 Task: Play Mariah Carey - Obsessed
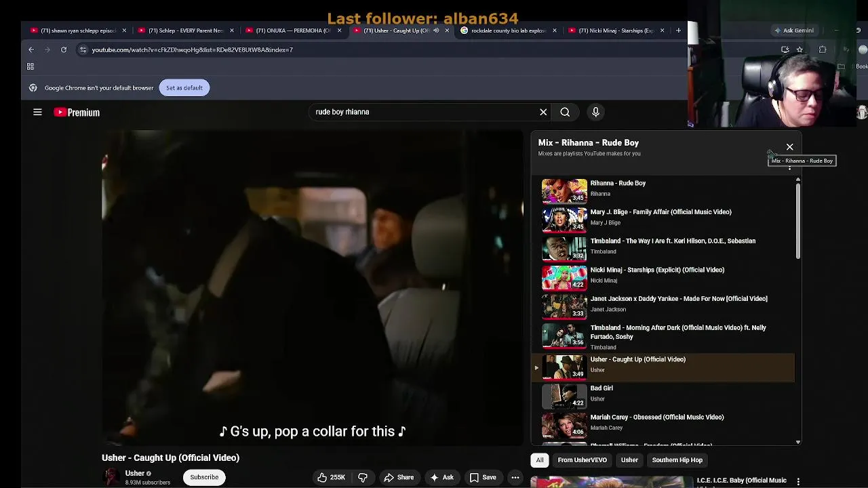[665, 424]
